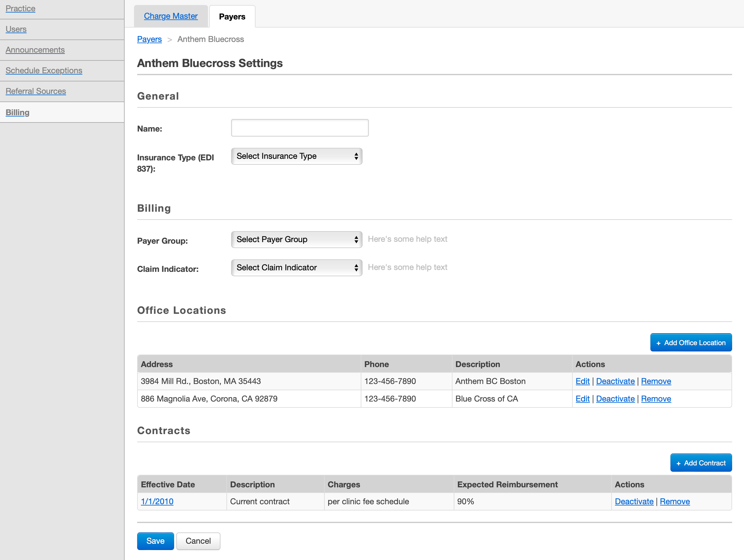744x560 pixels.
Task: Click the Charges column header
Action: coord(389,484)
